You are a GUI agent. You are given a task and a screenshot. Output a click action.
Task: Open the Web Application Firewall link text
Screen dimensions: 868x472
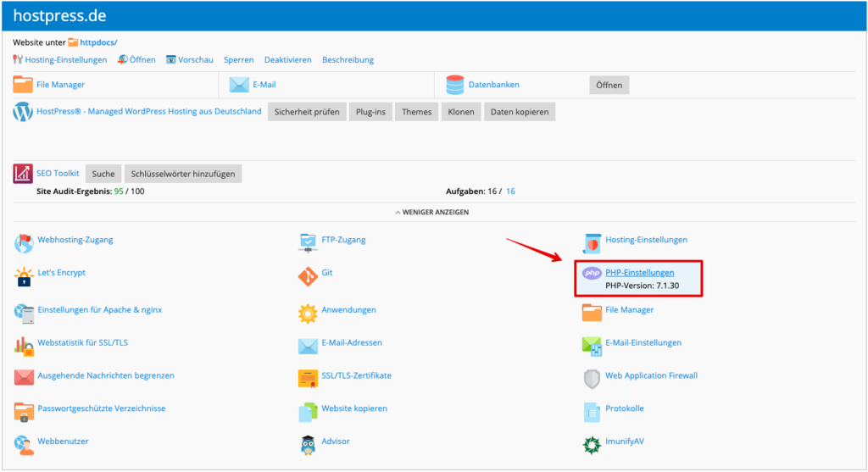pos(651,375)
